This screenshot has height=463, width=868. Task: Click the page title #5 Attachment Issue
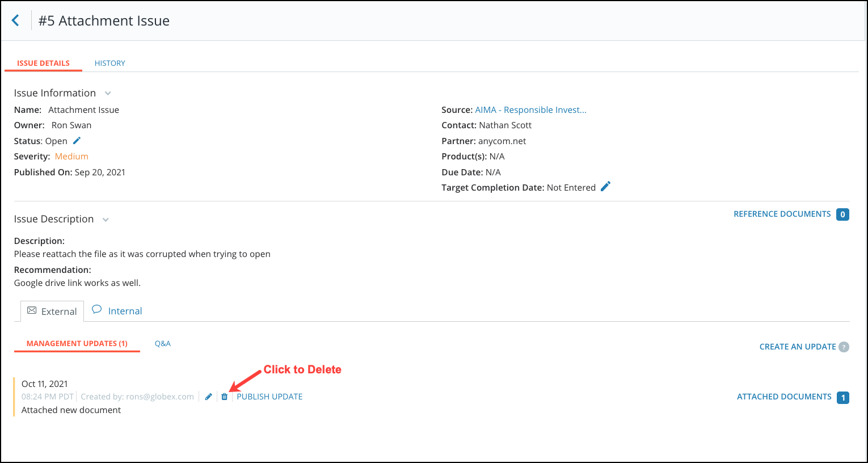[104, 21]
